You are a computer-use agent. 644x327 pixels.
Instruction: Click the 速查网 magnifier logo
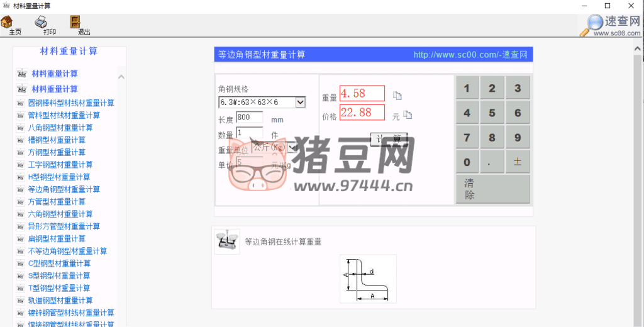[594, 24]
